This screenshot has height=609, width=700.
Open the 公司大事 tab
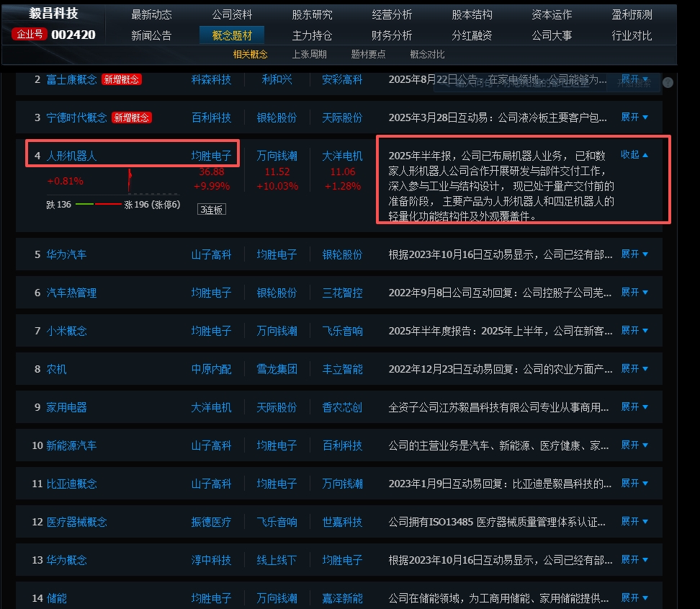pyautogui.click(x=552, y=35)
